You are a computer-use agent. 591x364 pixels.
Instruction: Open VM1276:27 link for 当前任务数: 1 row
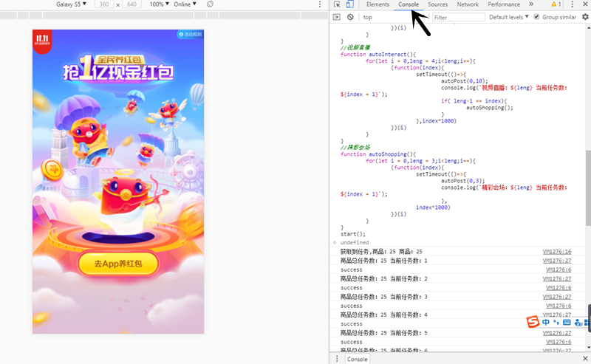[557, 261]
